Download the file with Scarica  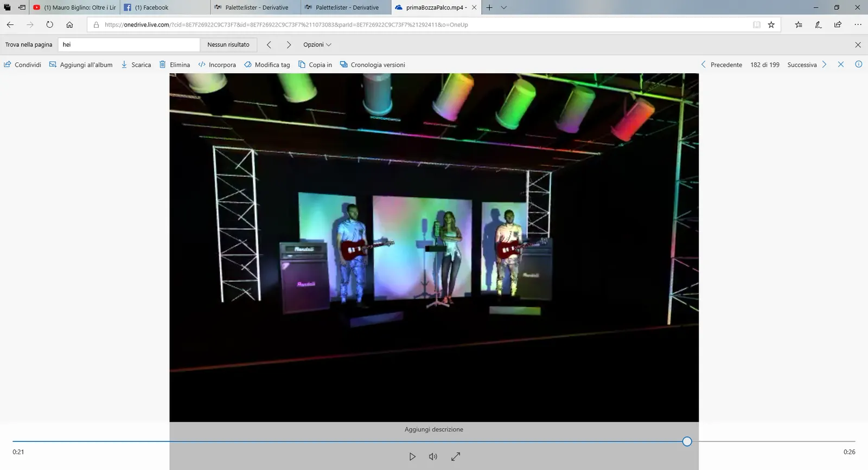tap(136, 65)
